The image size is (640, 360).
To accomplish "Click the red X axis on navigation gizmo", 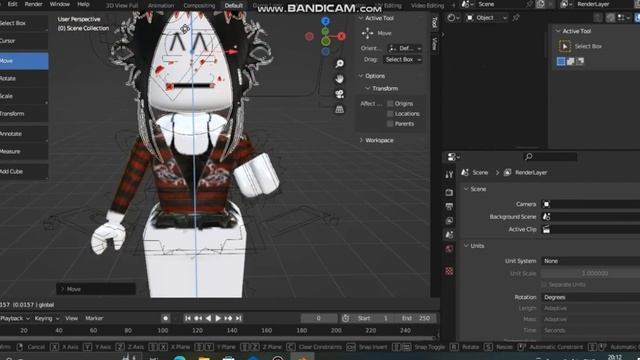I will coord(341,36).
